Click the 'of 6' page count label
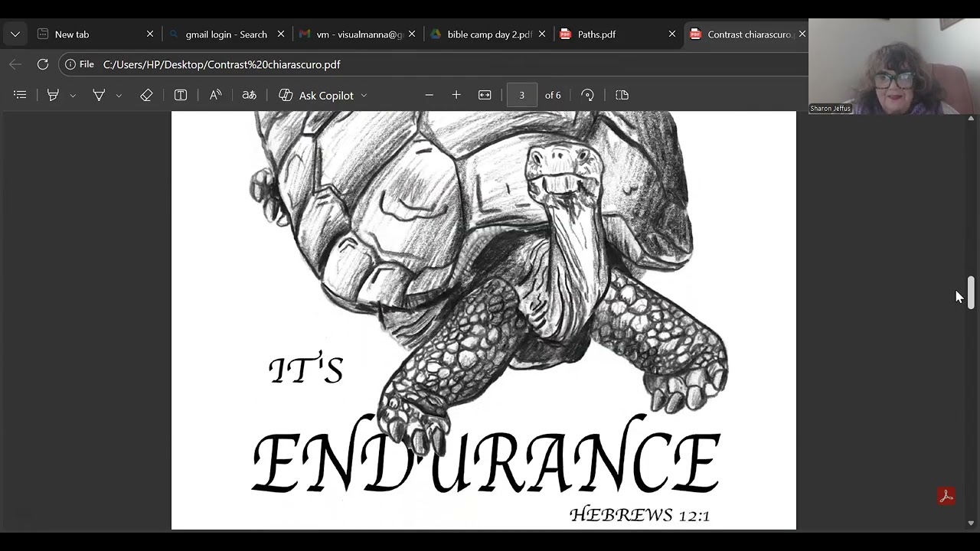This screenshot has width=980, height=551. [x=553, y=95]
